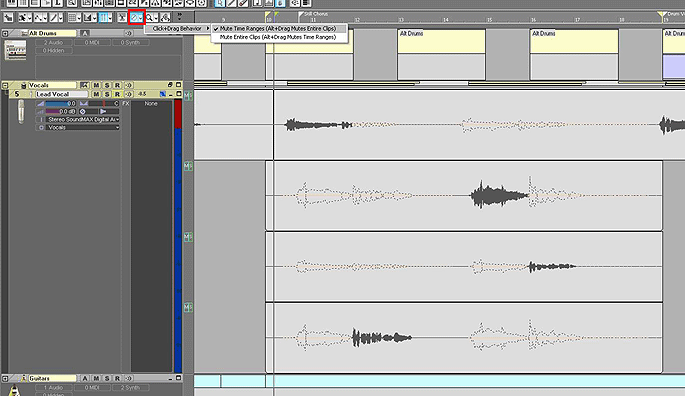Solo the Vocals folder
685x396 pixels.
[107, 85]
